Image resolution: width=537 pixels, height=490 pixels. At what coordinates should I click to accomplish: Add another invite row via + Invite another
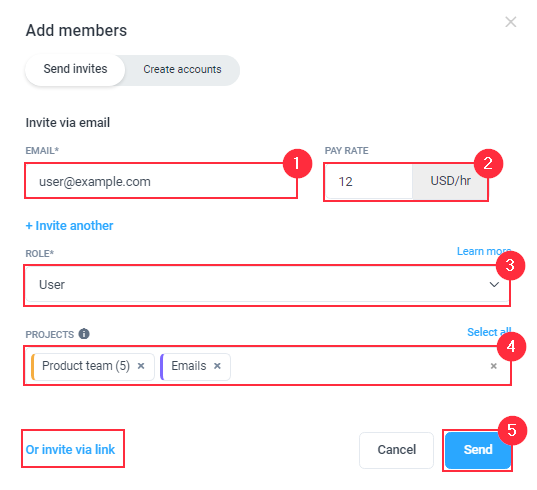pos(70,226)
